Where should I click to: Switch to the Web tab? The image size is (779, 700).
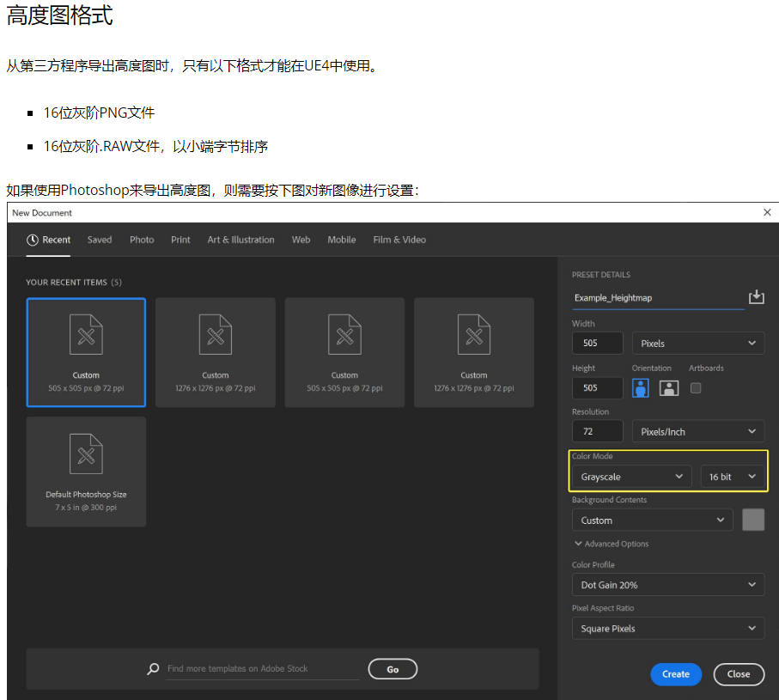(301, 240)
